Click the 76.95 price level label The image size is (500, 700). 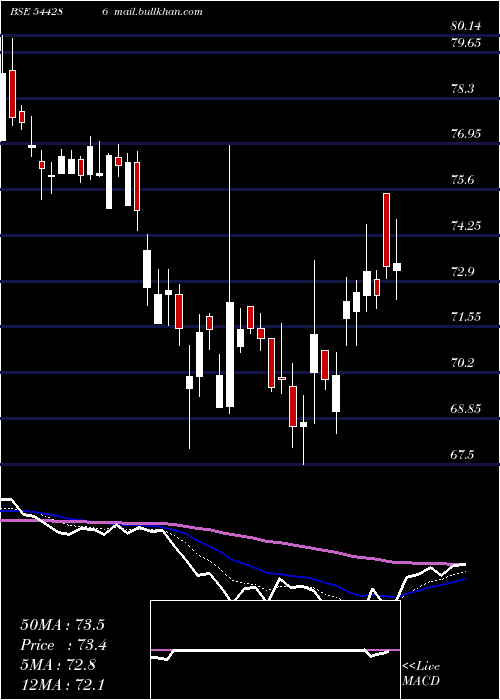pyautogui.click(x=466, y=134)
